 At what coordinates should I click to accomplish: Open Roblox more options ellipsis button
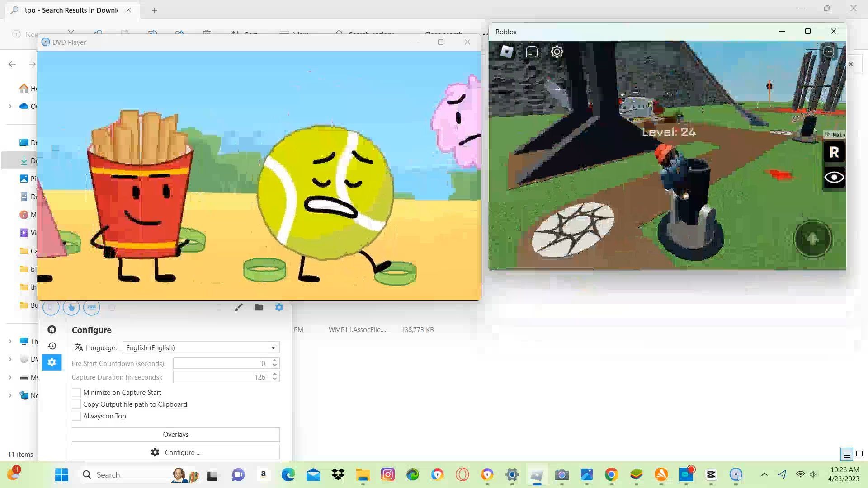pos(828,52)
